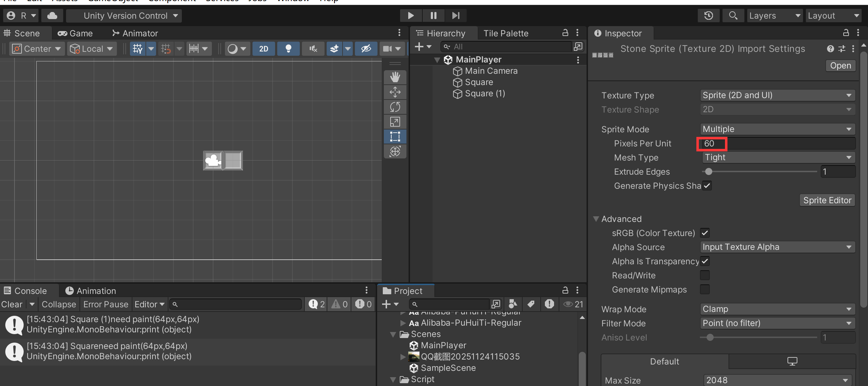Click the Play button

click(x=410, y=16)
